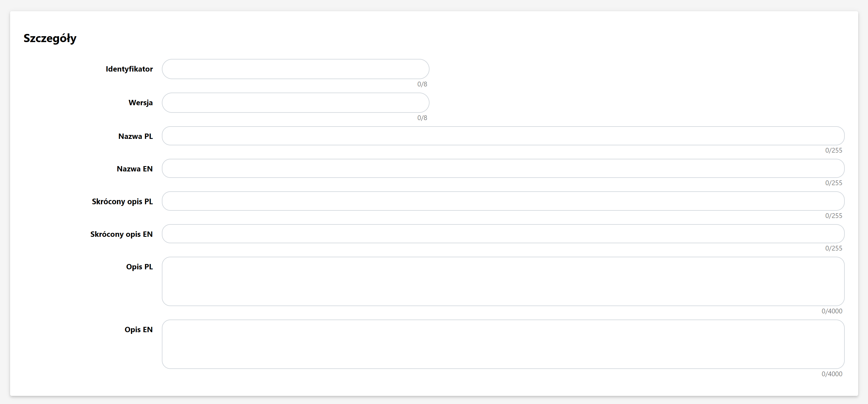
Task: Click the Identyfikator label
Action: tap(129, 69)
